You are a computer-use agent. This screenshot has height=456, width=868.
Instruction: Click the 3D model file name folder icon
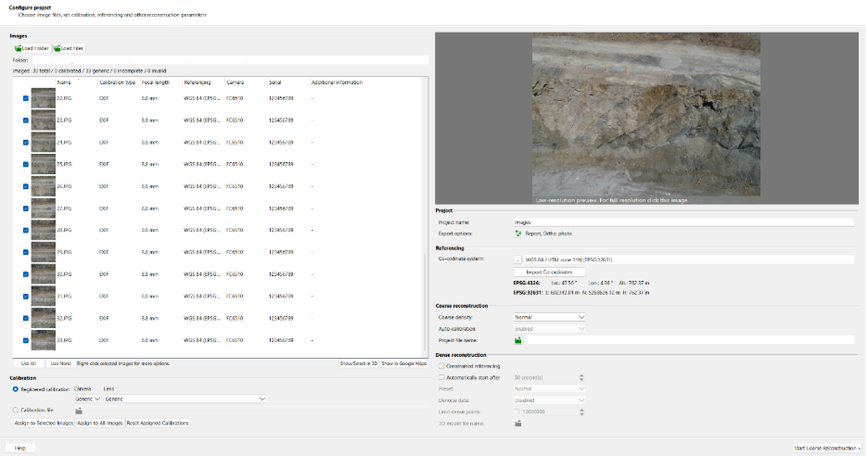tap(519, 424)
